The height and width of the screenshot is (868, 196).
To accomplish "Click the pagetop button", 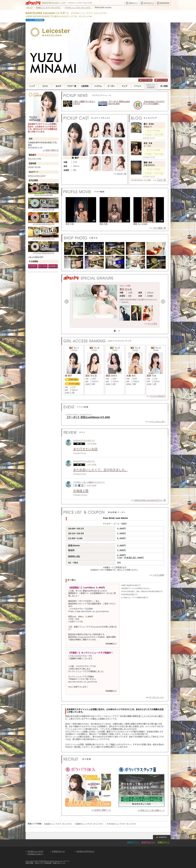I will click(161, 837).
